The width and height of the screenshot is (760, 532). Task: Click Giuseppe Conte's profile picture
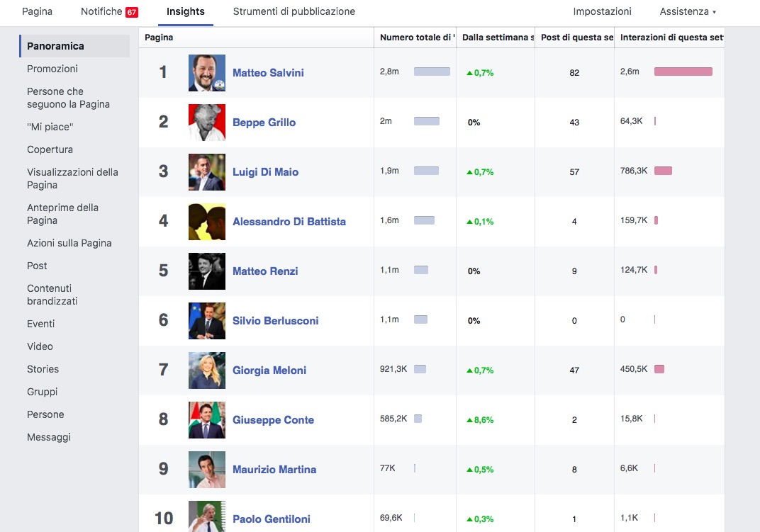click(207, 420)
